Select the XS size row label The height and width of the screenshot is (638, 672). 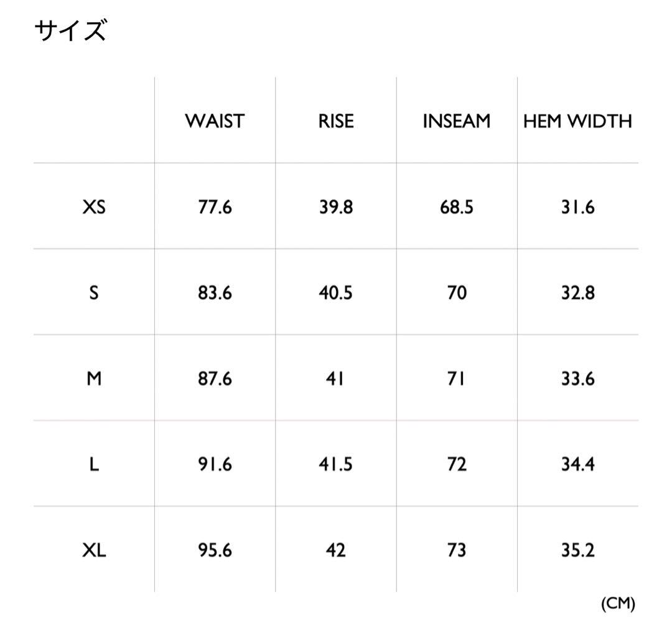coord(94,207)
